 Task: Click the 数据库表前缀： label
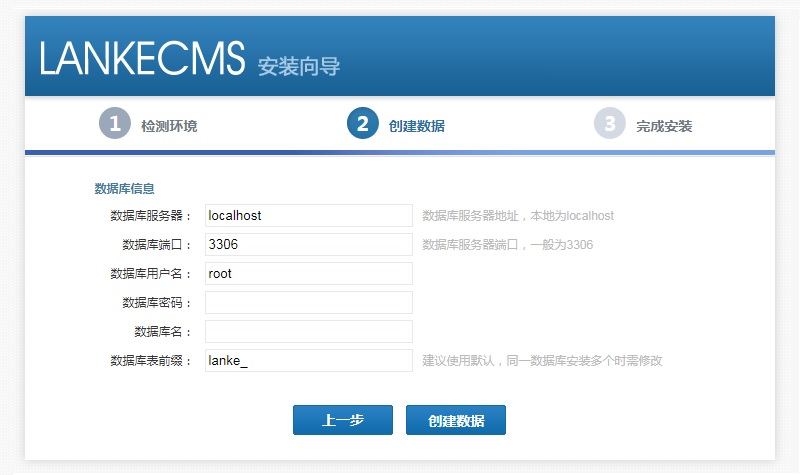tap(151, 361)
